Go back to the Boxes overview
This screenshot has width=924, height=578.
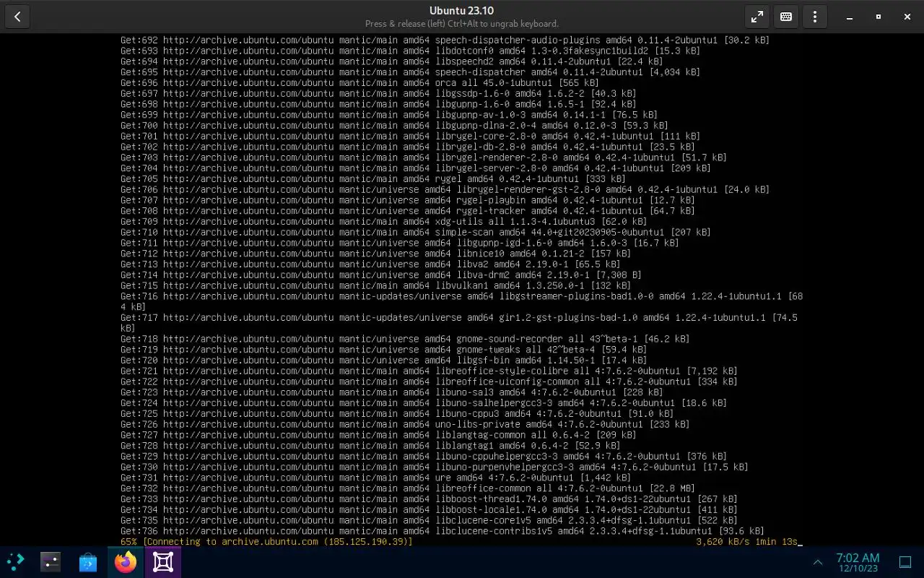tap(17, 17)
